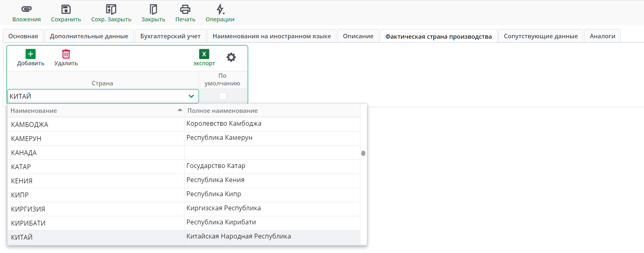Collapse the Страна dropdown chevron
Screen dimensions: 644x253
click(x=191, y=96)
